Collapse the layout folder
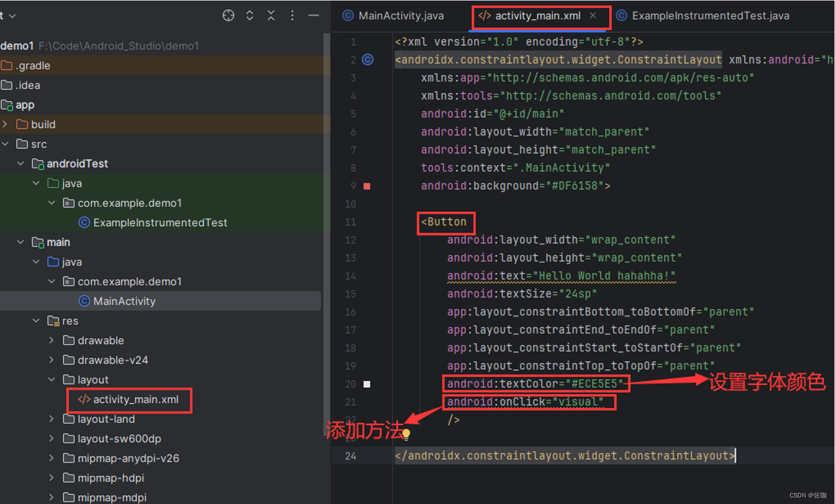The height and width of the screenshot is (504, 835). pos(51,380)
